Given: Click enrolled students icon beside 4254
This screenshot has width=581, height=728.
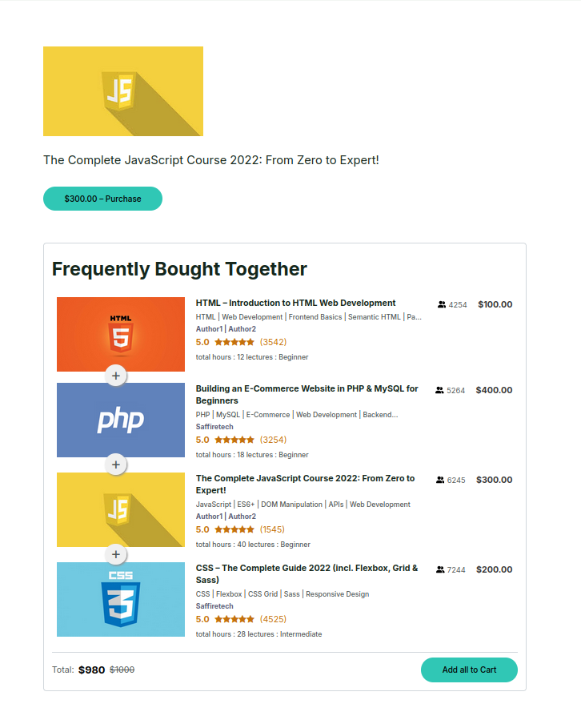Looking at the screenshot, I should pyautogui.click(x=442, y=305).
